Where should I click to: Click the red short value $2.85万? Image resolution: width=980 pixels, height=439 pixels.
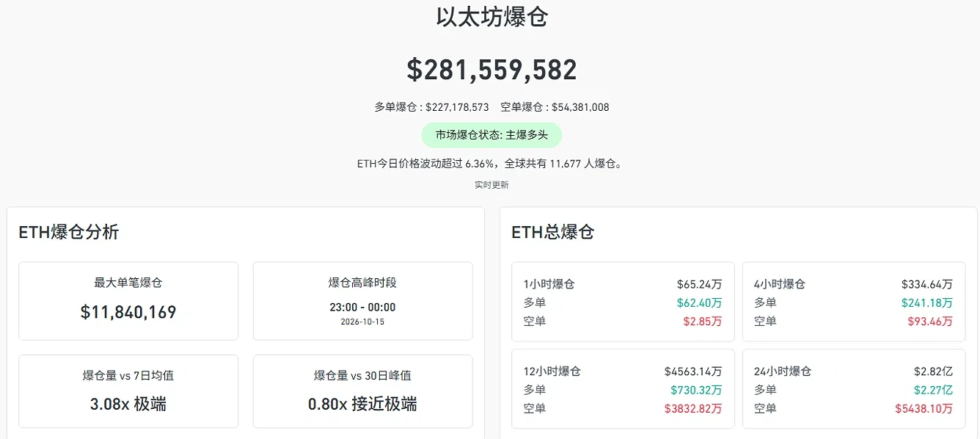703,321
